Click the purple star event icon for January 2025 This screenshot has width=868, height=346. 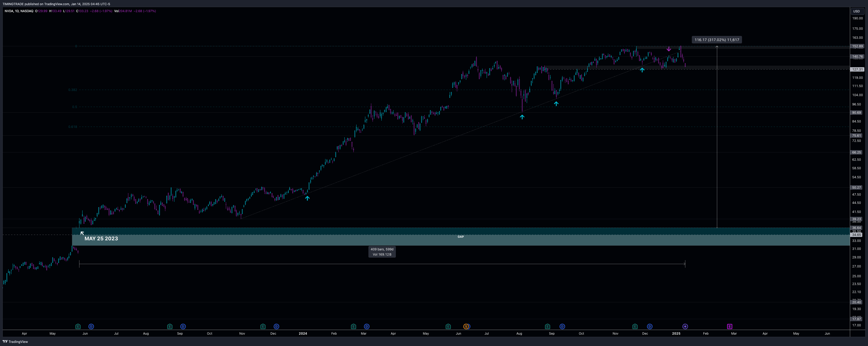685,326
